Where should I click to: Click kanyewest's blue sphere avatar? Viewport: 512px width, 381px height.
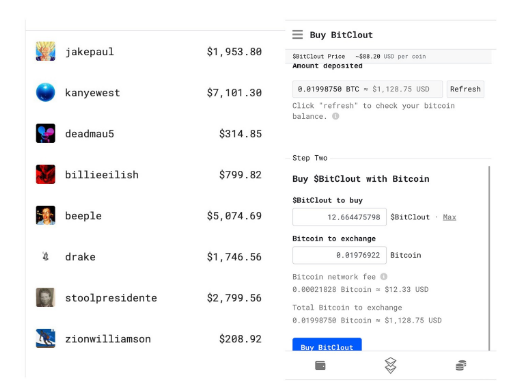pyautogui.click(x=45, y=92)
